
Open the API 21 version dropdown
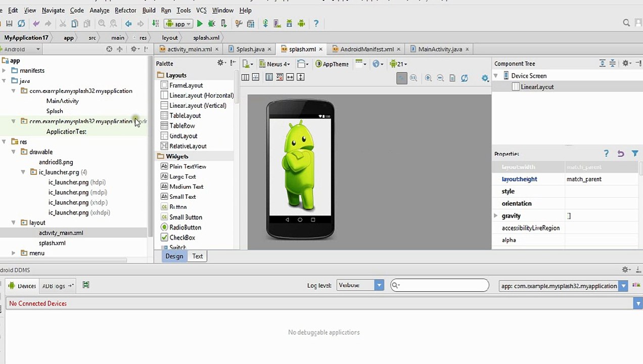click(398, 64)
